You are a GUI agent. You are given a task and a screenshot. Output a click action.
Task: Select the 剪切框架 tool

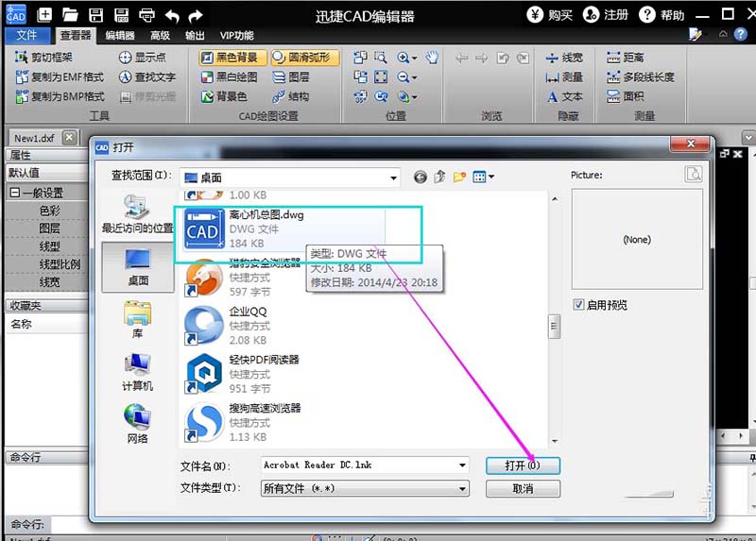[x=43, y=58]
